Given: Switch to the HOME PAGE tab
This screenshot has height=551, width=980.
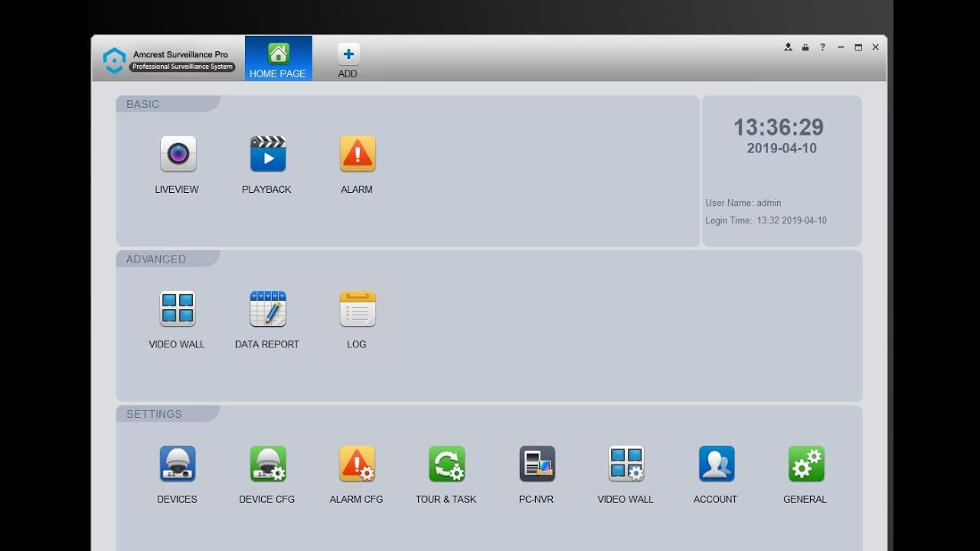Looking at the screenshot, I should pyautogui.click(x=278, y=59).
